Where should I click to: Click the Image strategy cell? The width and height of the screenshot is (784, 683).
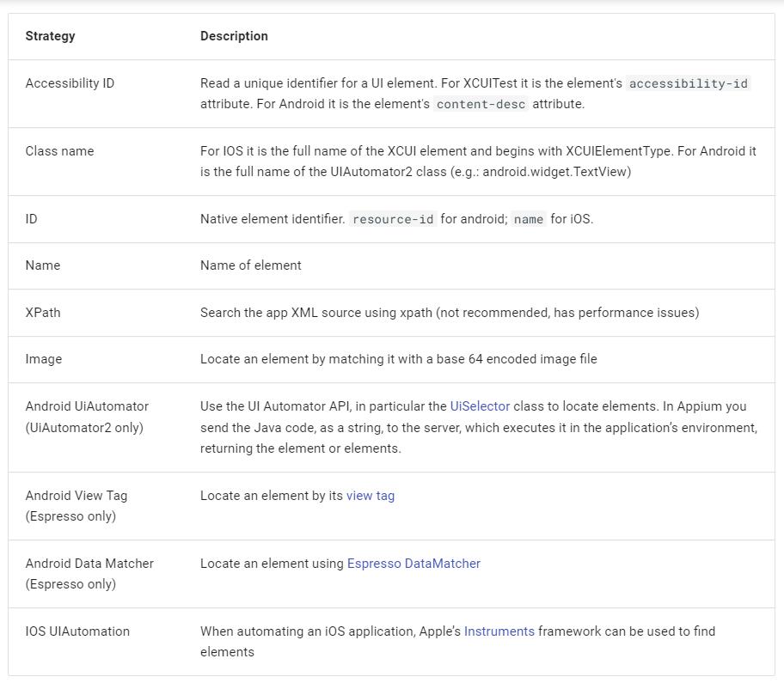(44, 359)
